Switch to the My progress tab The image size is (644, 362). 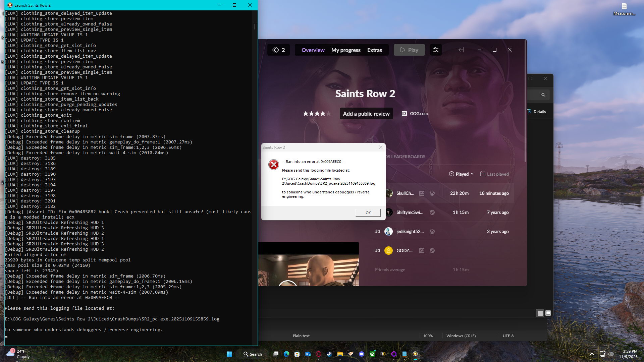(x=346, y=50)
